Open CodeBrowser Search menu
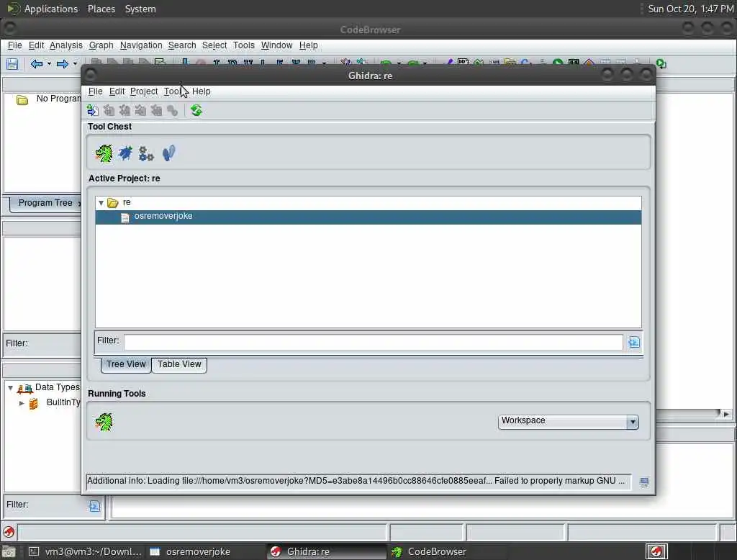737x560 pixels. point(182,45)
